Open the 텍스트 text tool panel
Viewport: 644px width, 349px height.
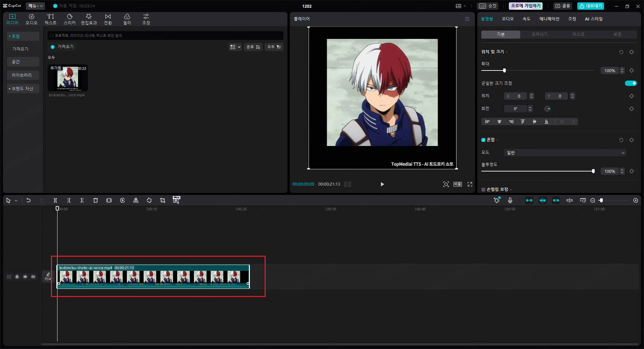coord(51,19)
